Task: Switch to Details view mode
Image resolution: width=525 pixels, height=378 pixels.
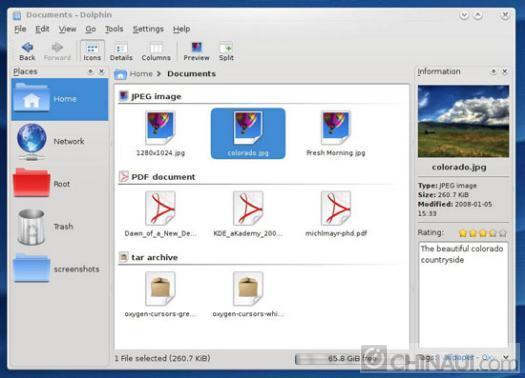Action: tap(121, 51)
